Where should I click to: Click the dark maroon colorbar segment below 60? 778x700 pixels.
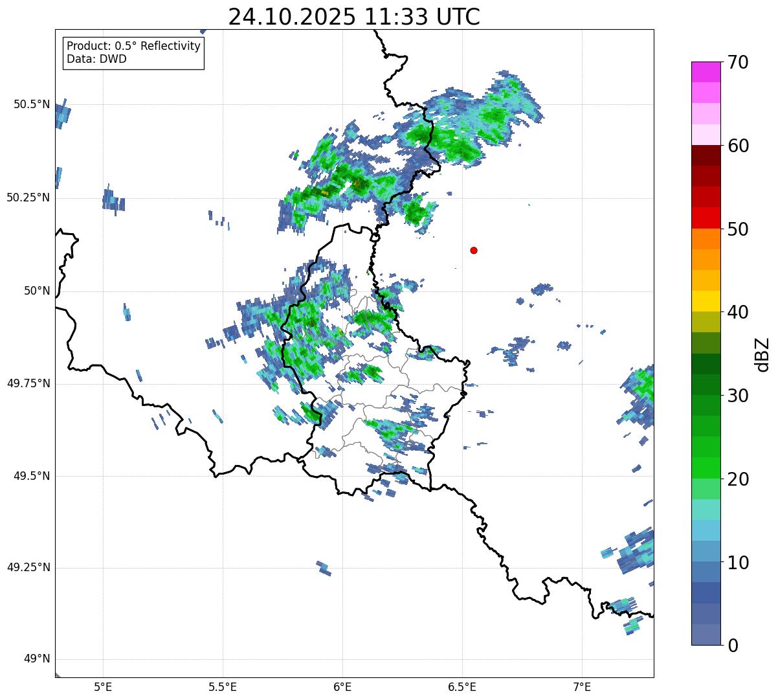click(x=706, y=155)
